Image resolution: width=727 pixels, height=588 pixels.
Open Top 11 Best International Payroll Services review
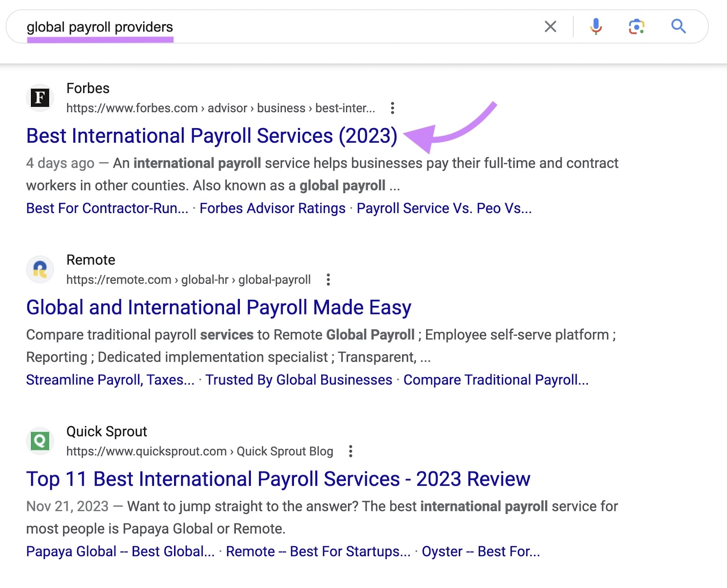(278, 478)
